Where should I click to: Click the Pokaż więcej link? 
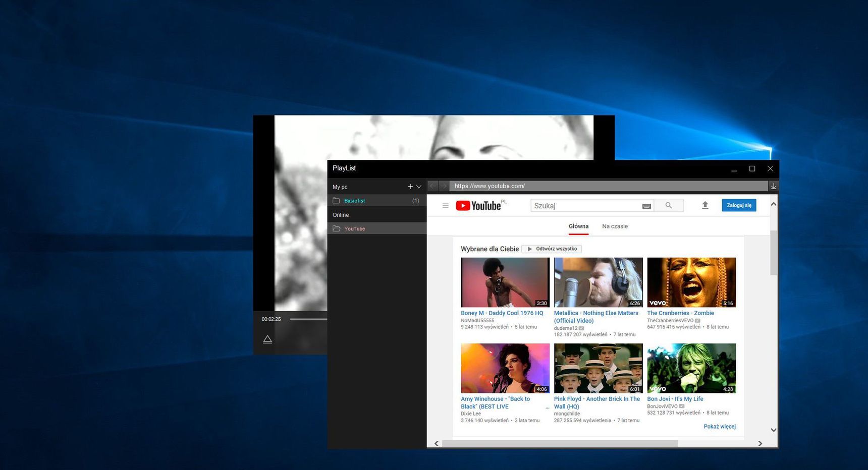[x=720, y=427]
